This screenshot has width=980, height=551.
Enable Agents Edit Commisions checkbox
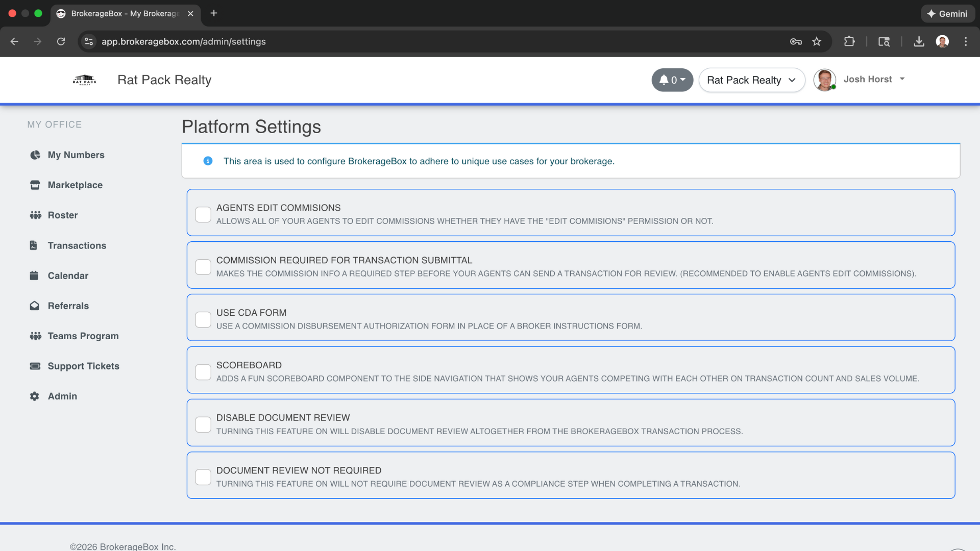coord(203,214)
